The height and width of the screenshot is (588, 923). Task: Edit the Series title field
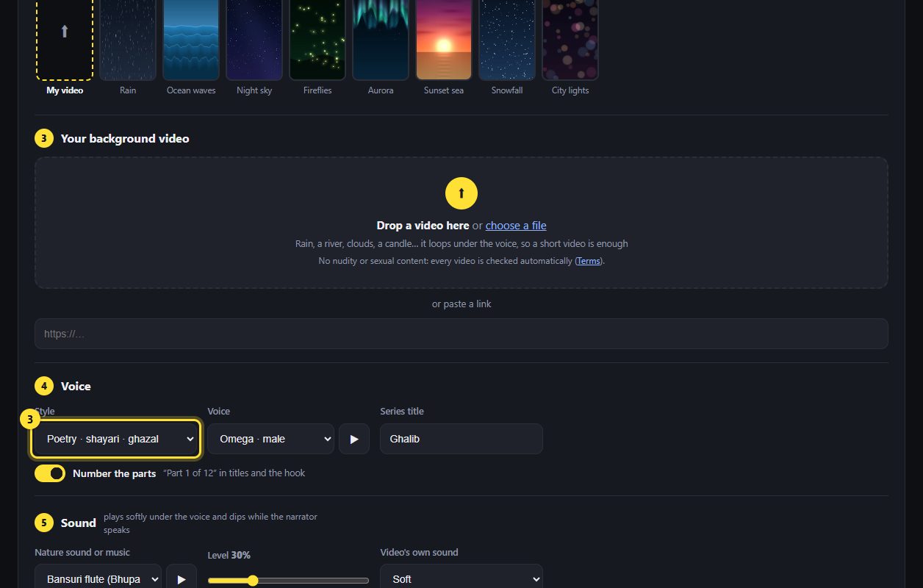click(461, 439)
